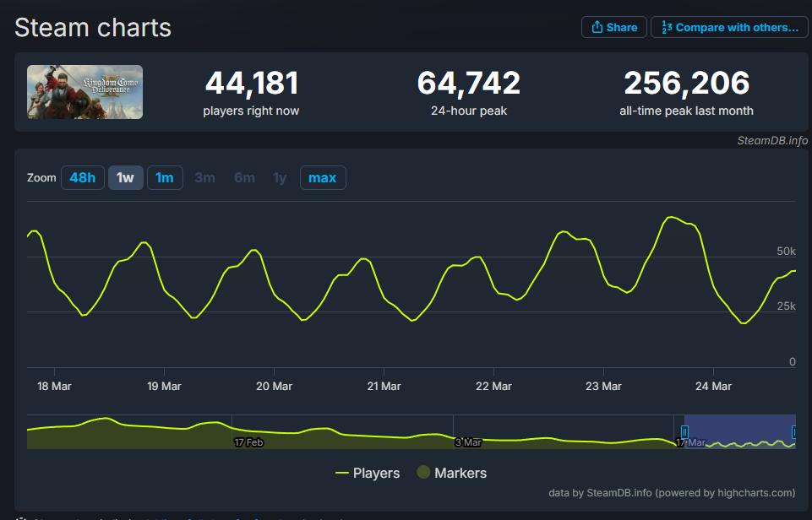Click the 17 Feb navigator label
The height and width of the screenshot is (520, 812).
(248, 442)
